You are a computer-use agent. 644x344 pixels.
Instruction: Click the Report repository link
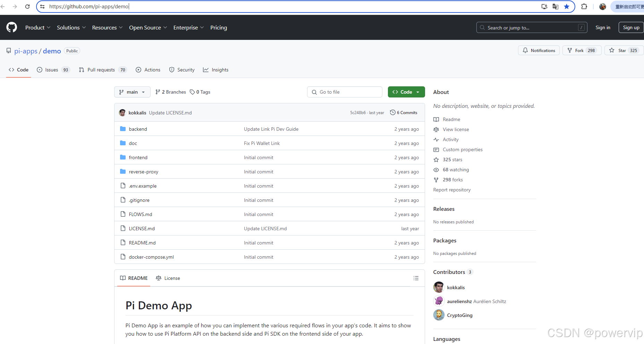tap(452, 190)
